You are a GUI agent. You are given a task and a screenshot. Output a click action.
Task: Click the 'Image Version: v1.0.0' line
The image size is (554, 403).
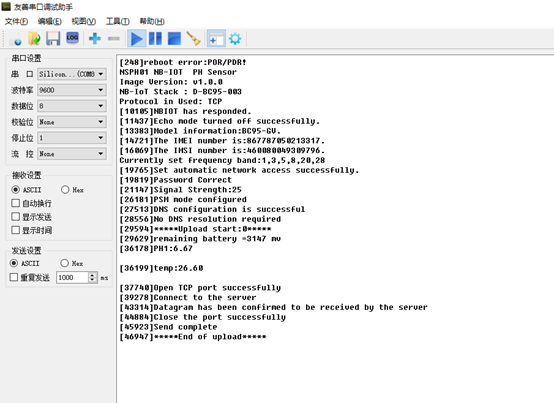pos(171,82)
